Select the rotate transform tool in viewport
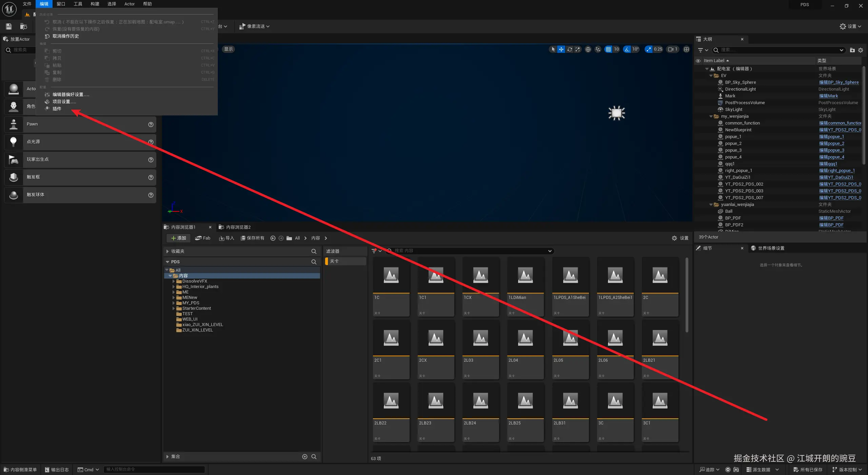Screen dimensions: 868x475 click(x=570, y=50)
